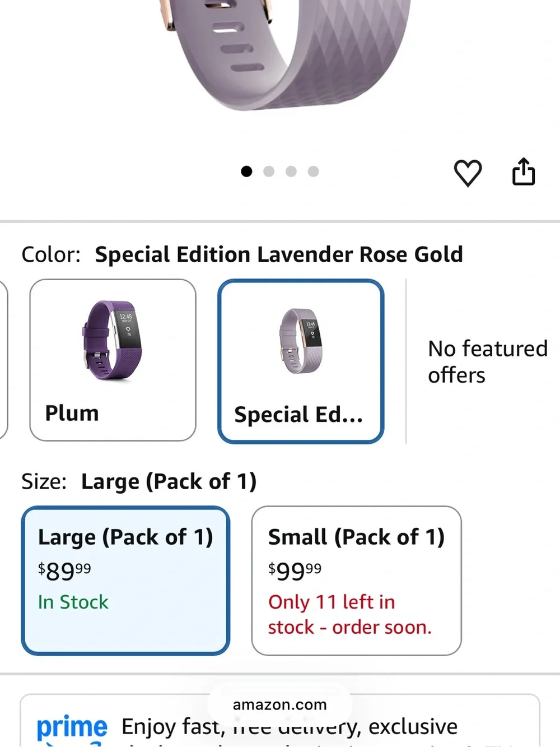Jump to second image carousel dot

(x=269, y=171)
